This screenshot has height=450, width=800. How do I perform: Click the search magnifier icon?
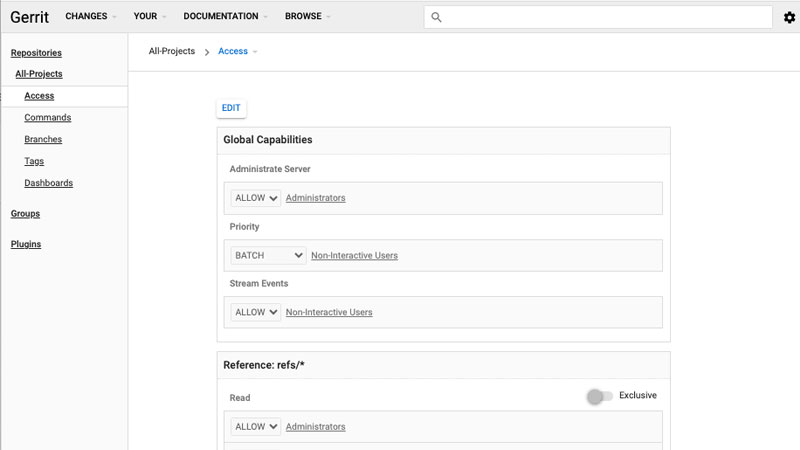click(436, 17)
